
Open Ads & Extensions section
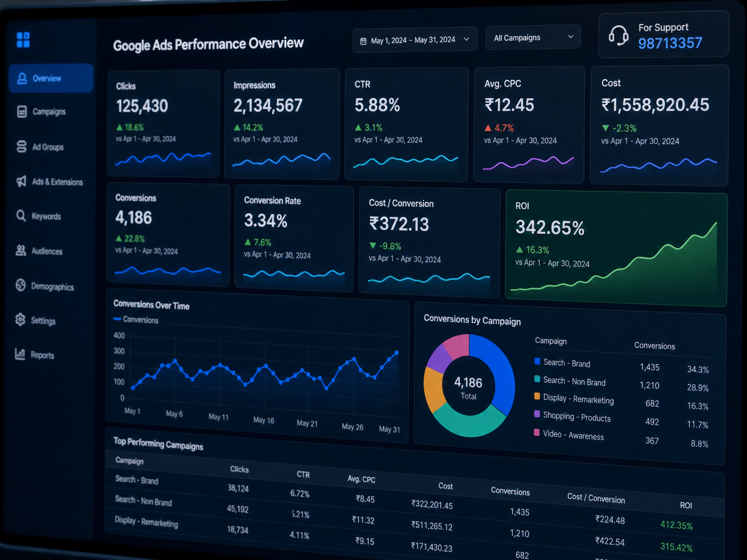(57, 182)
